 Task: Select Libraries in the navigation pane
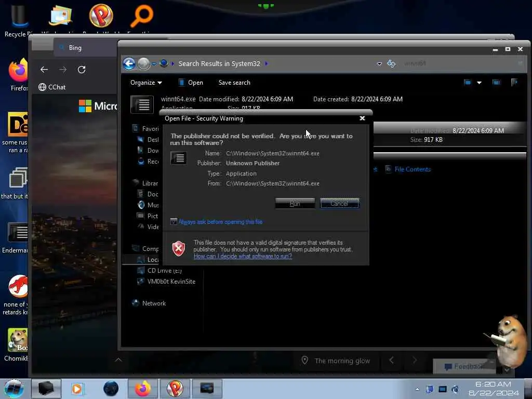145,183
